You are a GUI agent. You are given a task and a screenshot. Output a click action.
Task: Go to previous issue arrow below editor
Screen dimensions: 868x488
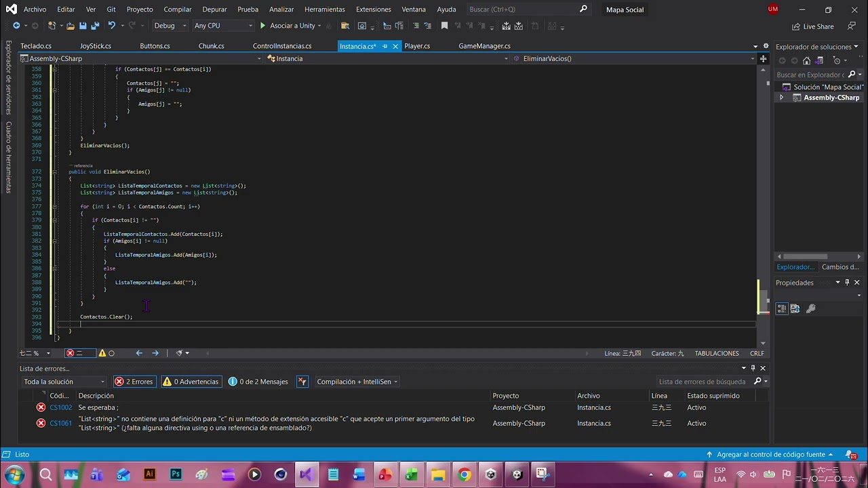tap(139, 353)
